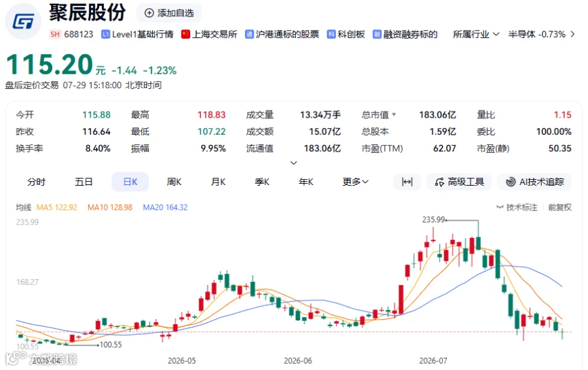588x370 pixels.
Task: Toggle the 技术标注 option
Action: pos(516,207)
